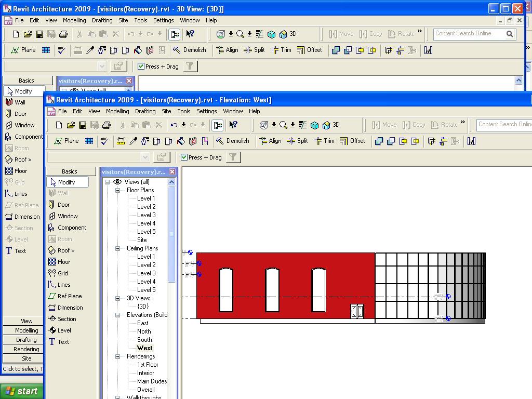Open Settings menu in front window
The height and width of the screenshot is (399, 532).
point(206,111)
